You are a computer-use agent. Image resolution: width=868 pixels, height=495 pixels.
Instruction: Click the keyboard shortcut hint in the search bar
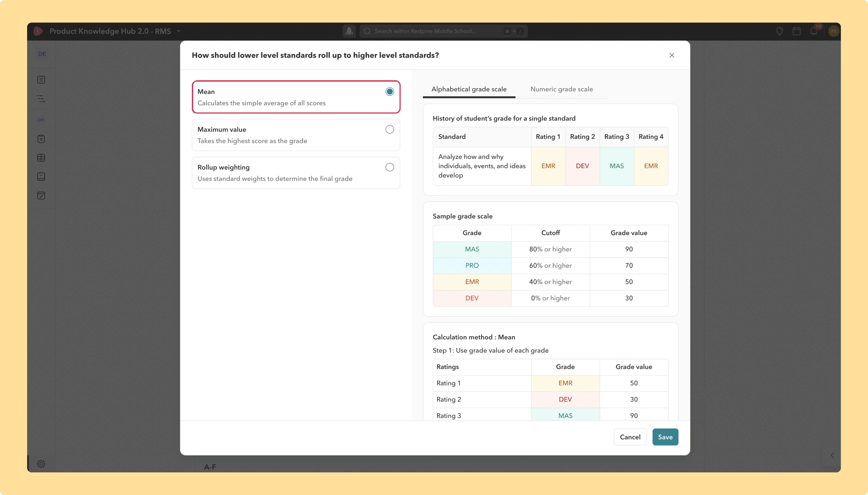coord(514,31)
